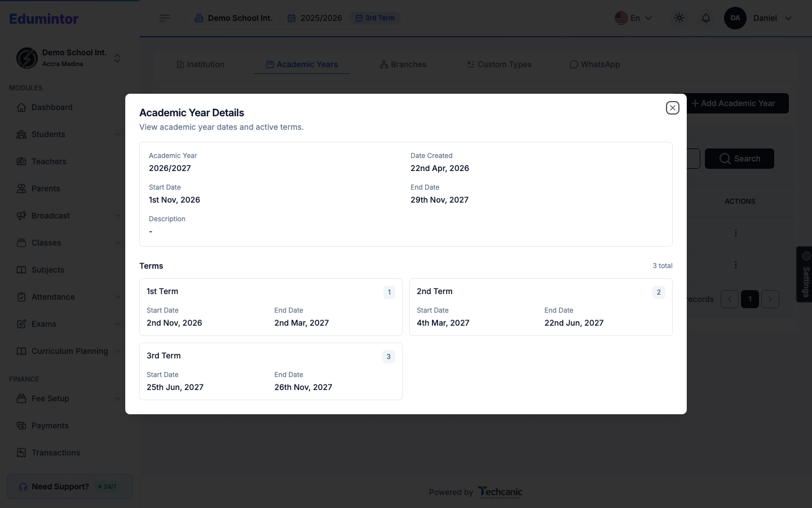The height and width of the screenshot is (508, 812).
Task: Click the Curriculum Planning book icon
Action: pyautogui.click(x=21, y=351)
